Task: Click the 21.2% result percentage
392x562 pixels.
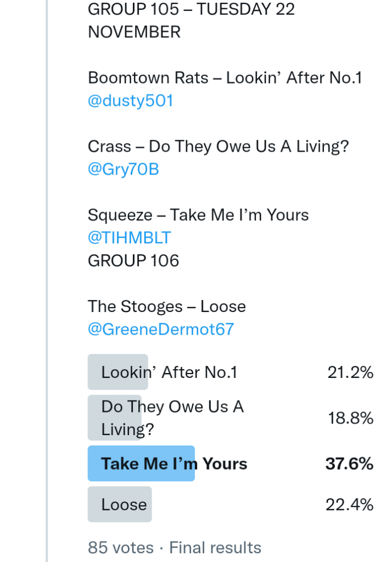Action: coord(350,372)
